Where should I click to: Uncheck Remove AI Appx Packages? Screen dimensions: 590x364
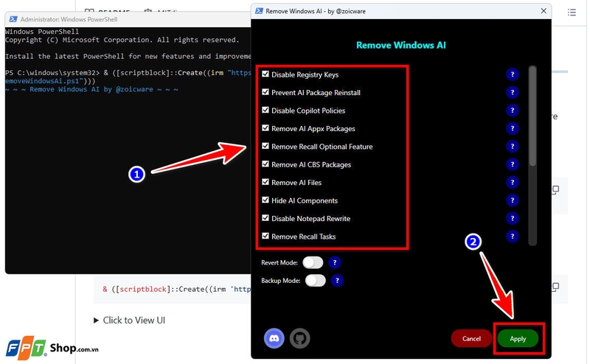coord(265,128)
